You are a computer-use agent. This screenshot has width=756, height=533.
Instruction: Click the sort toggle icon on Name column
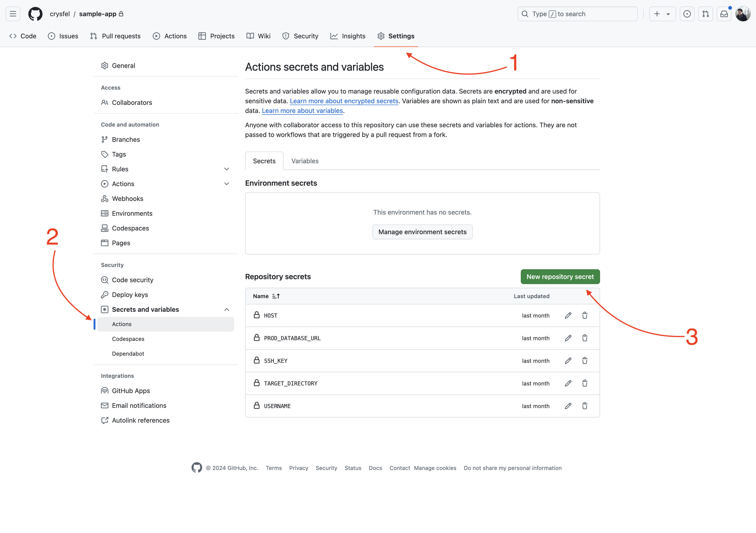[276, 296]
